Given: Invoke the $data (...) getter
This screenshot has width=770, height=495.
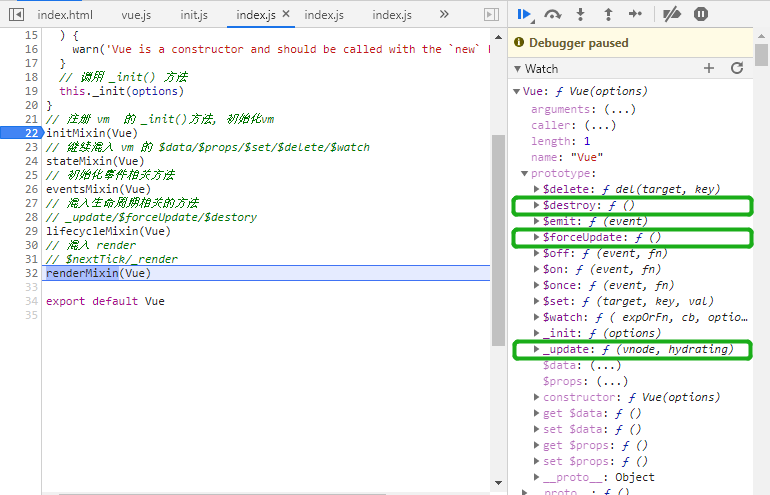Looking at the screenshot, I should [605, 365].
